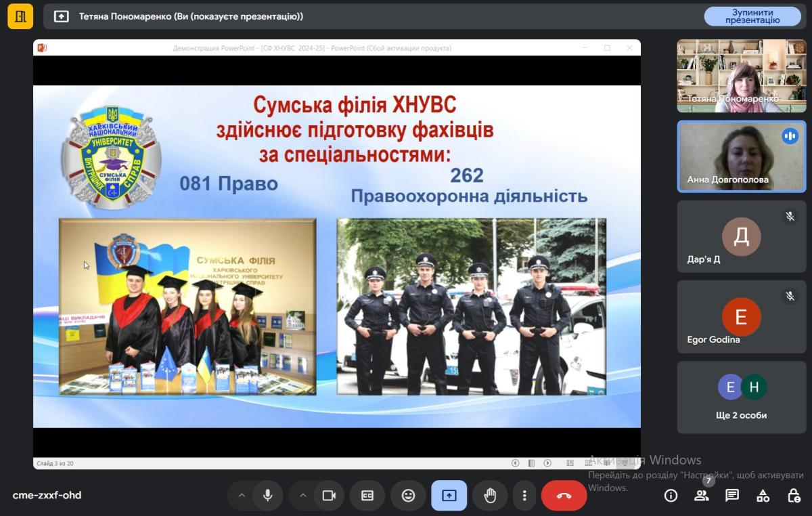Raise hand using the hand icon
Image resolution: width=812 pixels, height=516 pixels.
[490, 495]
